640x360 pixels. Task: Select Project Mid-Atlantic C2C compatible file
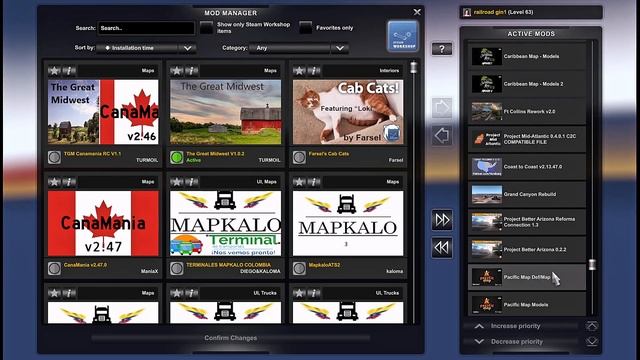(x=527, y=139)
